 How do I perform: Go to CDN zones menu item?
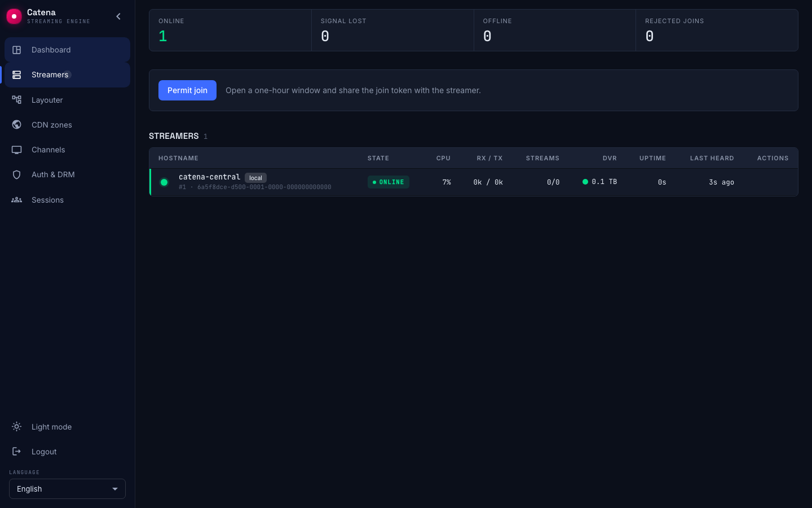tap(67, 125)
